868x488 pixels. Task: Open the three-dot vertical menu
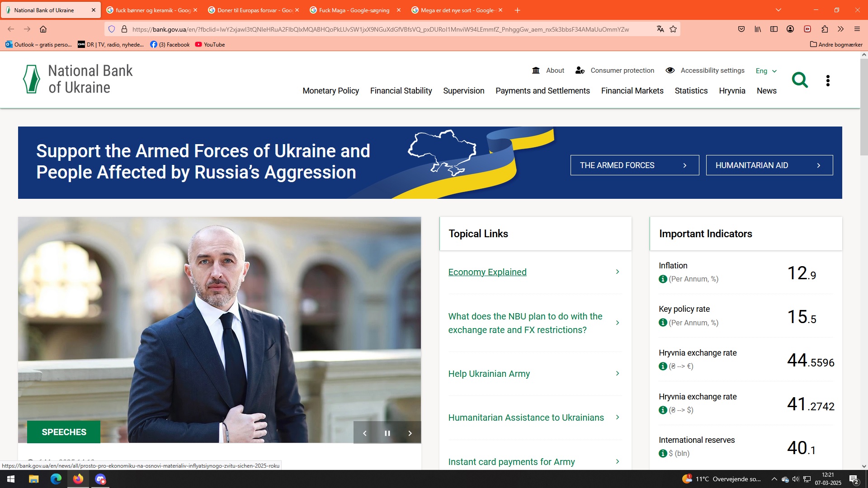[828, 81]
